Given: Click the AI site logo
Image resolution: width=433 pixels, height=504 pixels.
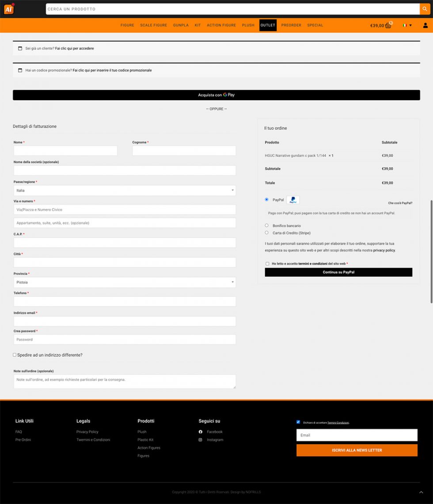Looking at the screenshot, I should pos(9,9).
